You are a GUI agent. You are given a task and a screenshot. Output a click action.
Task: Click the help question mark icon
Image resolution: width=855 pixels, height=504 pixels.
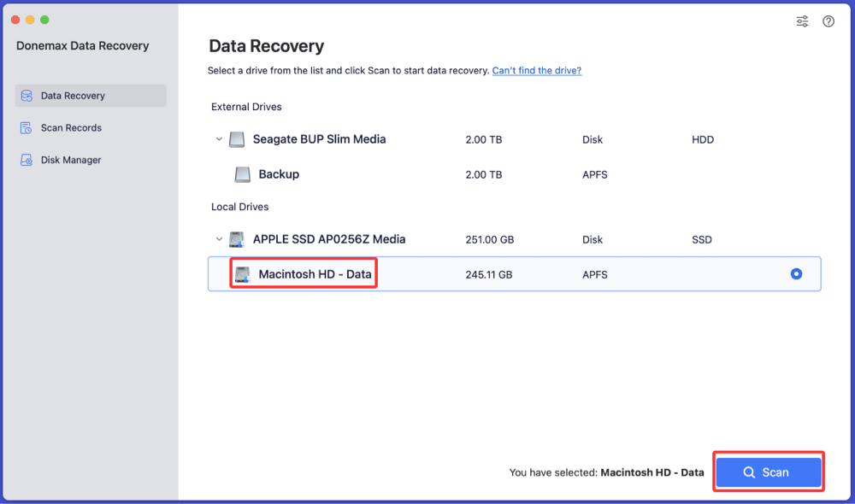click(x=828, y=21)
